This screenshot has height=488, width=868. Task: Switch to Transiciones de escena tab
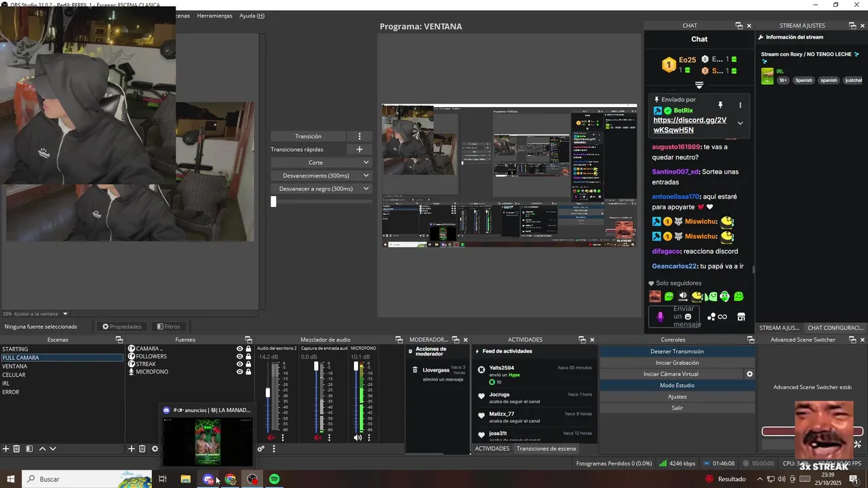click(x=546, y=449)
